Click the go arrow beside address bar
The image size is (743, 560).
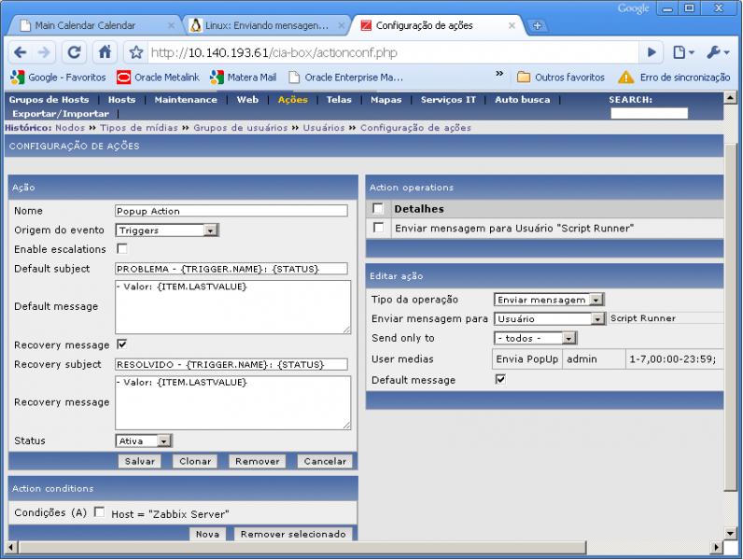click(x=652, y=52)
